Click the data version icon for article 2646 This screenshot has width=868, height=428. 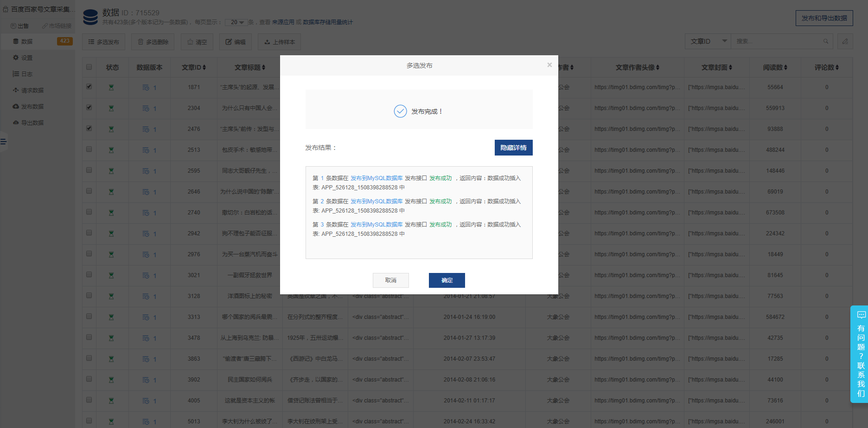click(146, 192)
